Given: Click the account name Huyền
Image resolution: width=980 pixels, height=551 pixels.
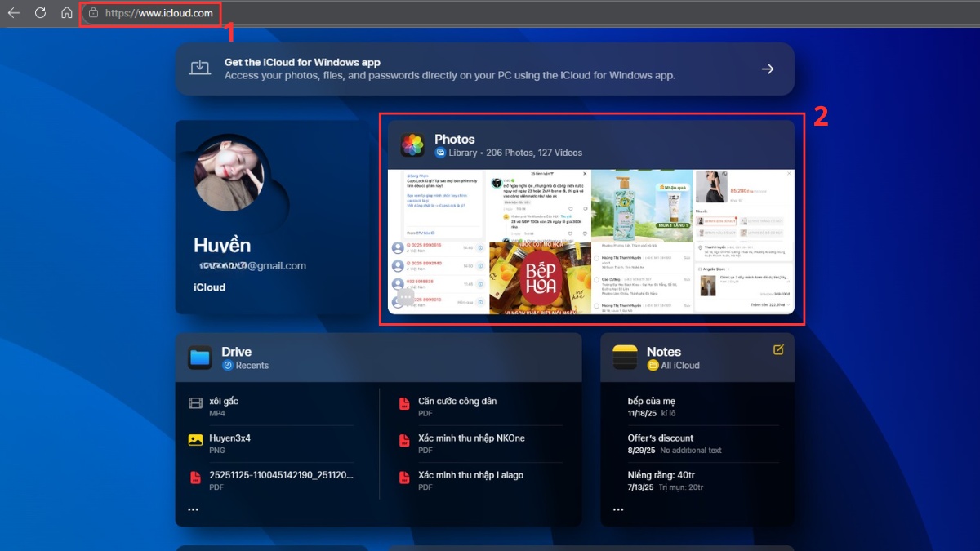Looking at the screenshot, I should (x=222, y=245).
